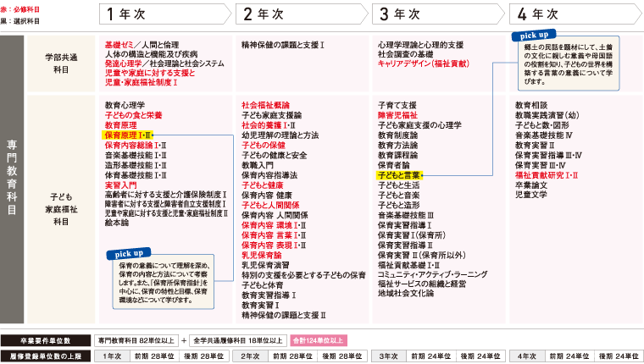
Task: Click 保育内容指導法 course text
Action: pos(269,175)
